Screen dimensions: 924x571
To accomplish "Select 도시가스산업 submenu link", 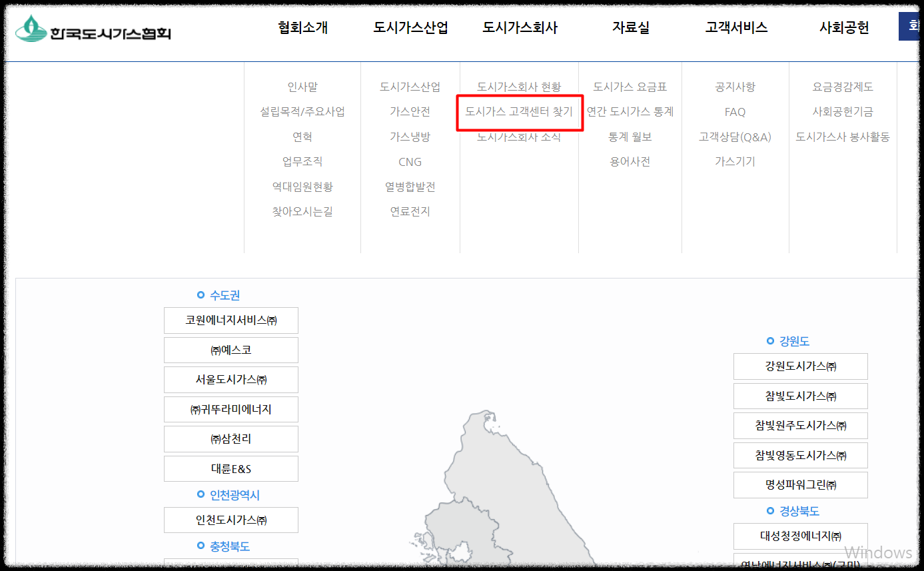I will 410,87.
